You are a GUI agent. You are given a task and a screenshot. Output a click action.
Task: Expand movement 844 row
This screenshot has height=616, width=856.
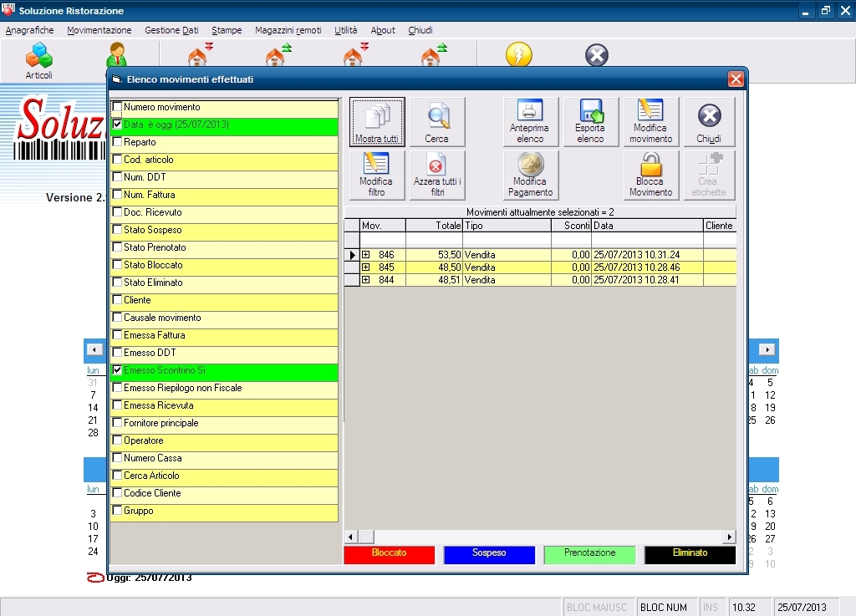366,280
